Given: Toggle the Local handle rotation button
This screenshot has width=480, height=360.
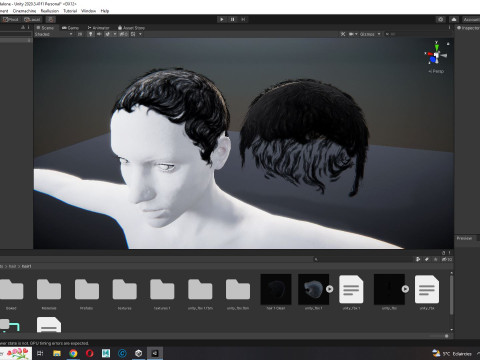Looking at the screenshot, I should (32, 19).
